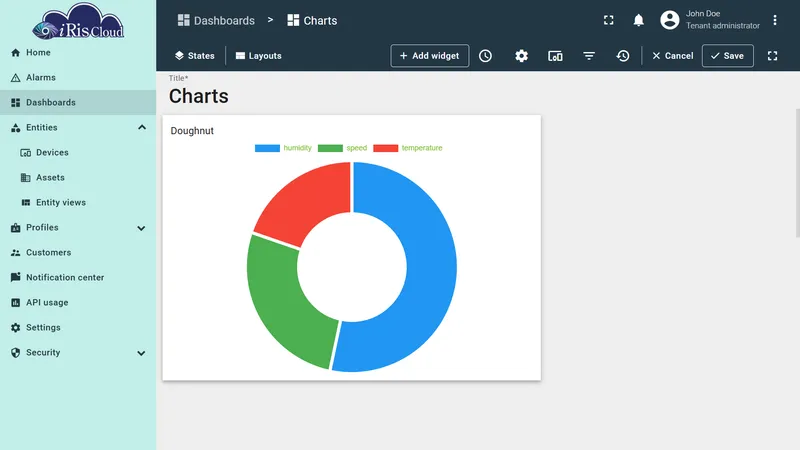Click the iRisCloud logo
The width and height of the screenshot is (800, 450).
pyautogui.click(x=78, y=21)
